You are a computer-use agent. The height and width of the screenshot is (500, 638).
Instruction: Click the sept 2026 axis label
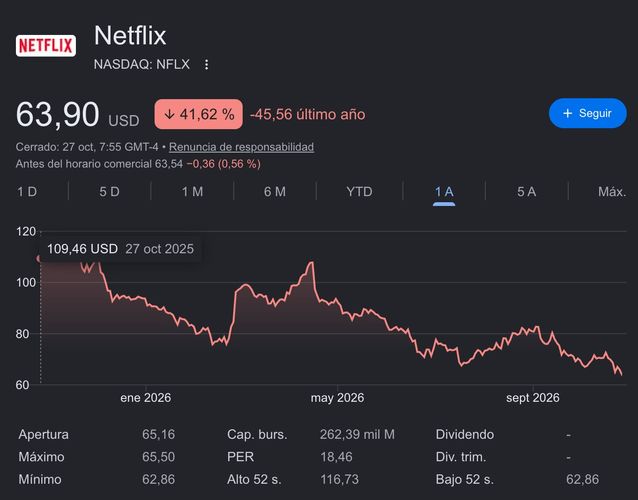[533, 397]
